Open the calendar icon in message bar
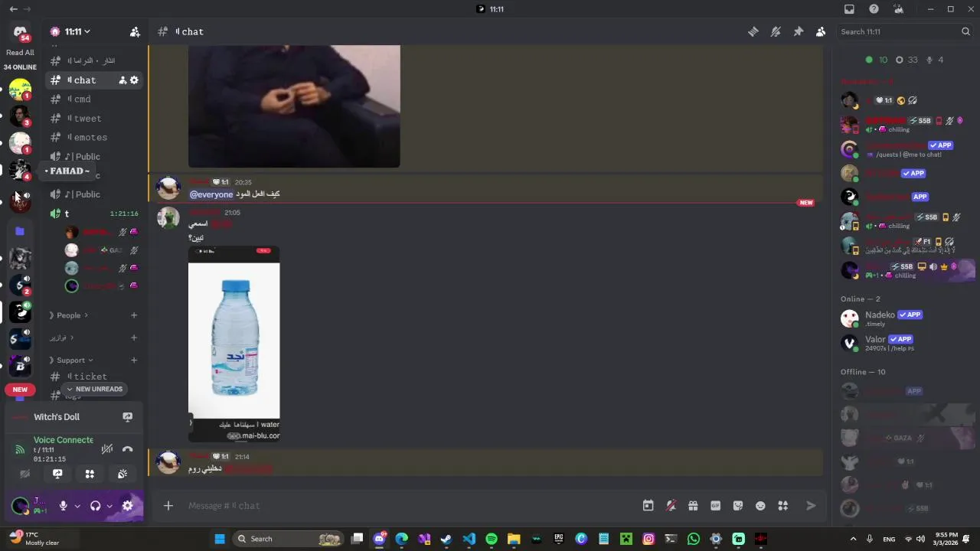 [648, 506]
